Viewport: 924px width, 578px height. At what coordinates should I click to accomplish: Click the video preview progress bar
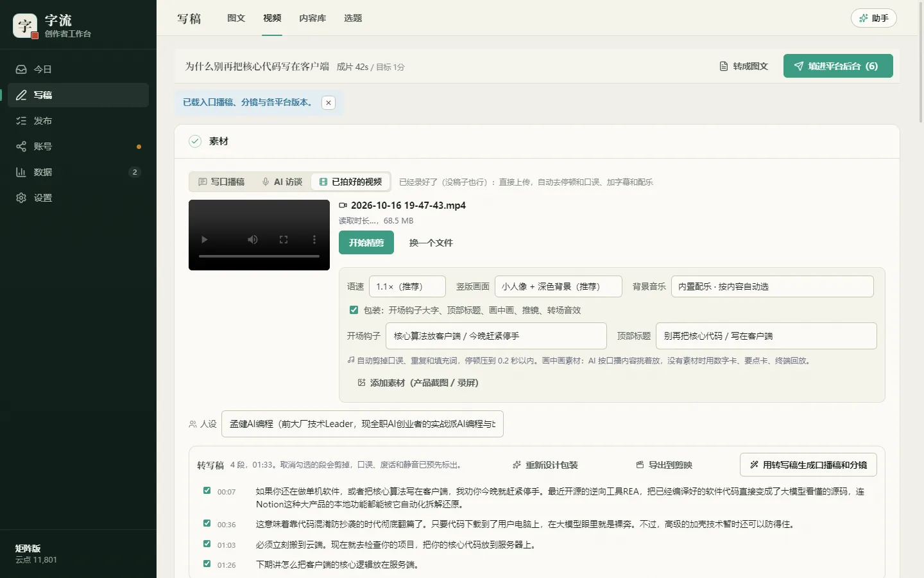259,256
